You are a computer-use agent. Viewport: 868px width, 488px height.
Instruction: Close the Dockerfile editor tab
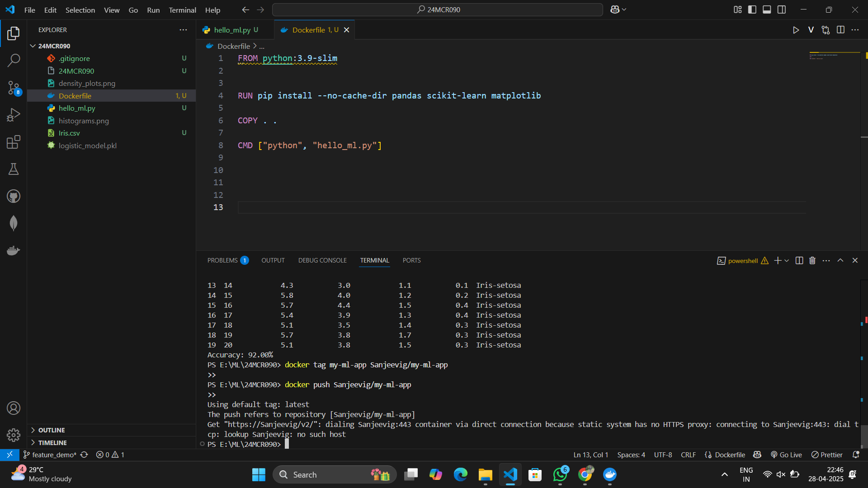(347, 30)
